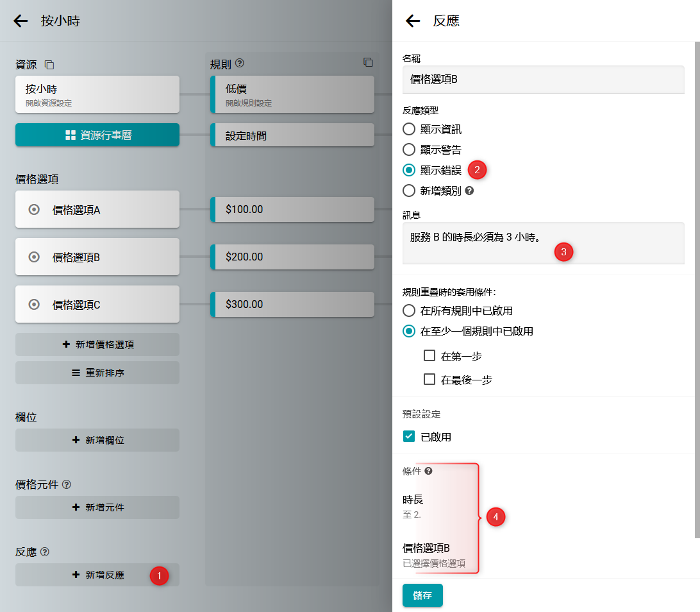The height and width of the screenshot is (612, 700).
Task: Click copy icon beside 資源 heading
Action: click(x=49, y=65)
